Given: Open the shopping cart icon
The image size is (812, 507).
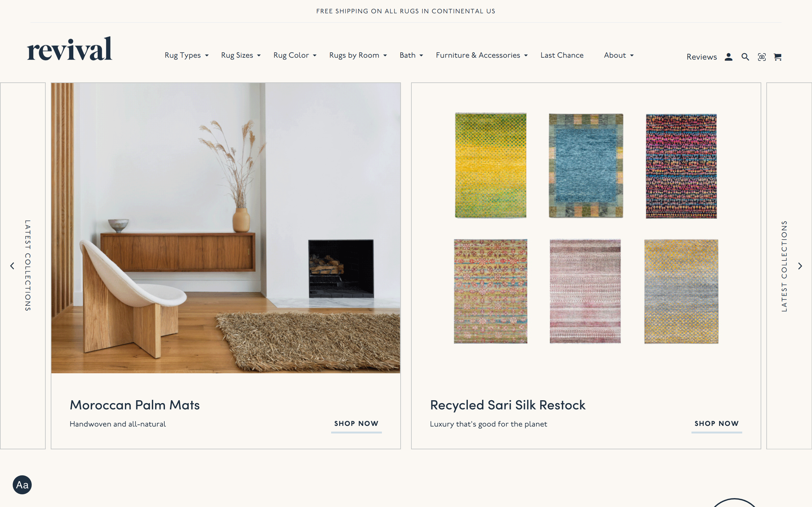Looking at the screenshot, I should (778, 57).
